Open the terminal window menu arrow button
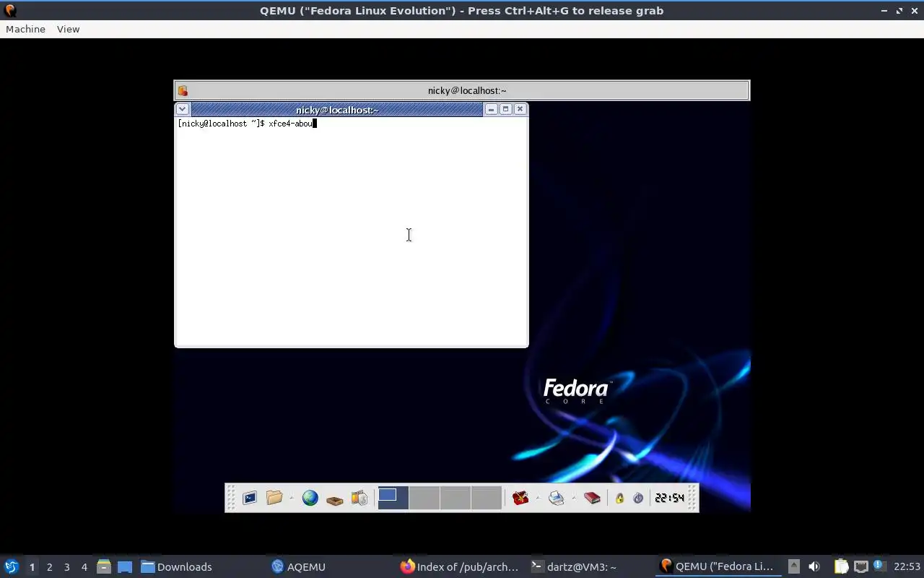Screen dimensions: 924x578 click(183, 109)
